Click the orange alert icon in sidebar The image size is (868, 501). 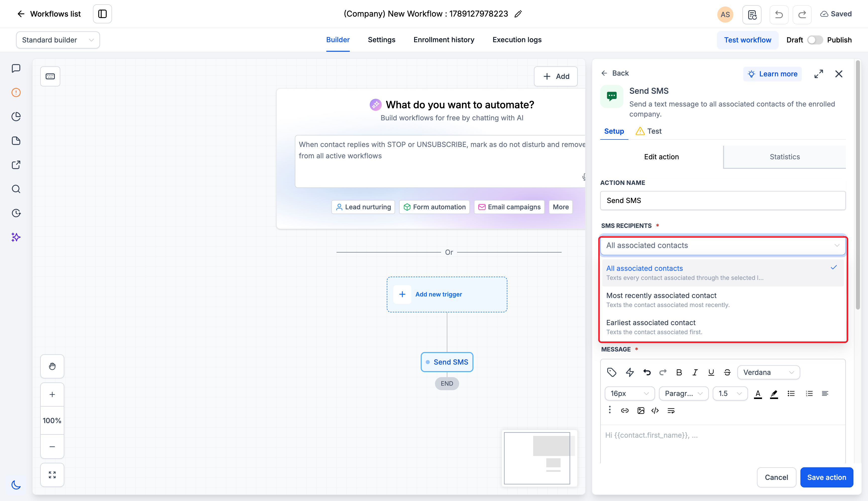(x=16, y=92)
